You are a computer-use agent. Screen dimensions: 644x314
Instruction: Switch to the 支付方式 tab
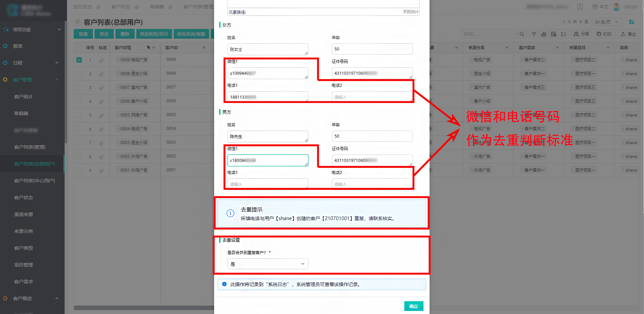[x=82, y=7]
